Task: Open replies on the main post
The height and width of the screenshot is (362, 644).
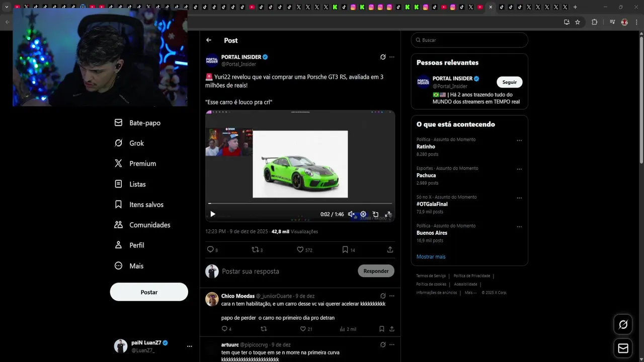Action: pos(212,249)
